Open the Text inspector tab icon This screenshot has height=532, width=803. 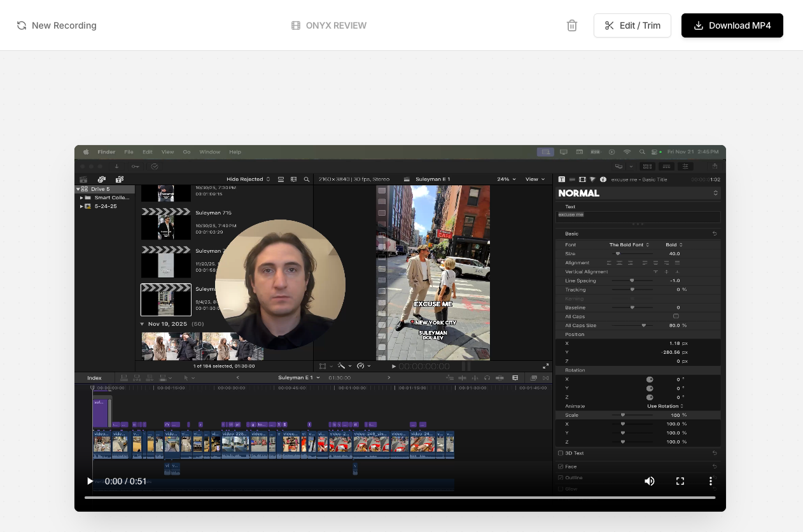562,179
